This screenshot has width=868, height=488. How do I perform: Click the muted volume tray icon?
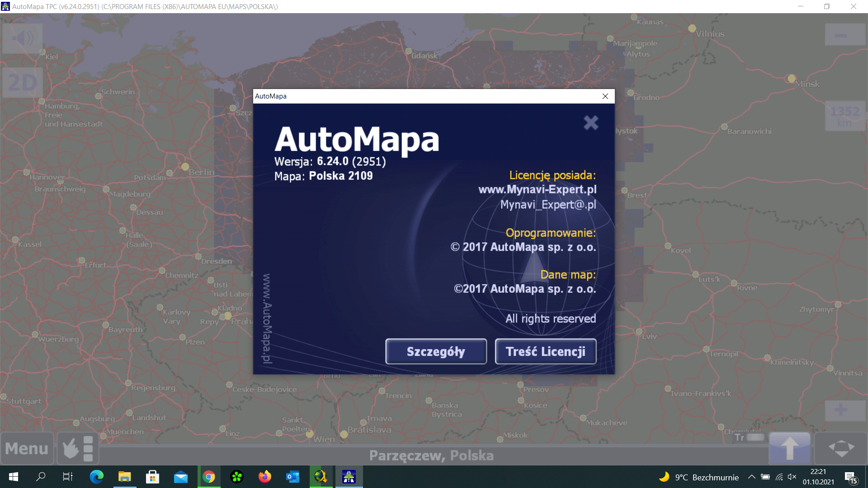[x=792, y=477]
